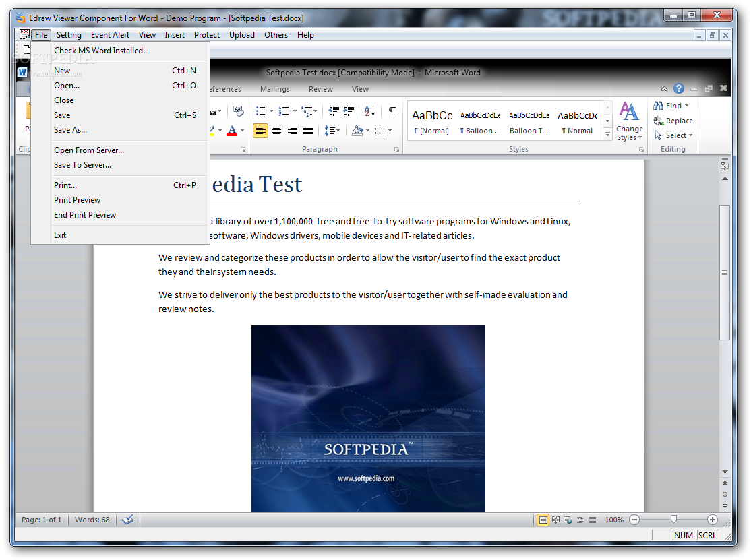Apply red font color
Image resolution: width=751 pixels, height=560 pixels.
tap(232, 130)
